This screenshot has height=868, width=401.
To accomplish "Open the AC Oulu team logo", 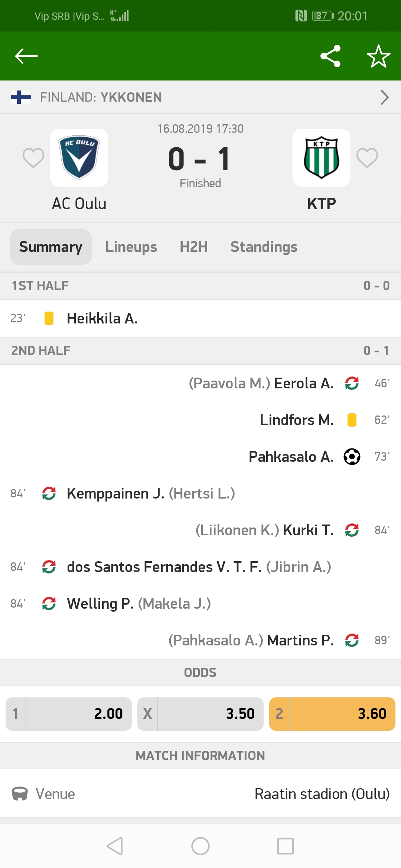I will click(79, 158).
